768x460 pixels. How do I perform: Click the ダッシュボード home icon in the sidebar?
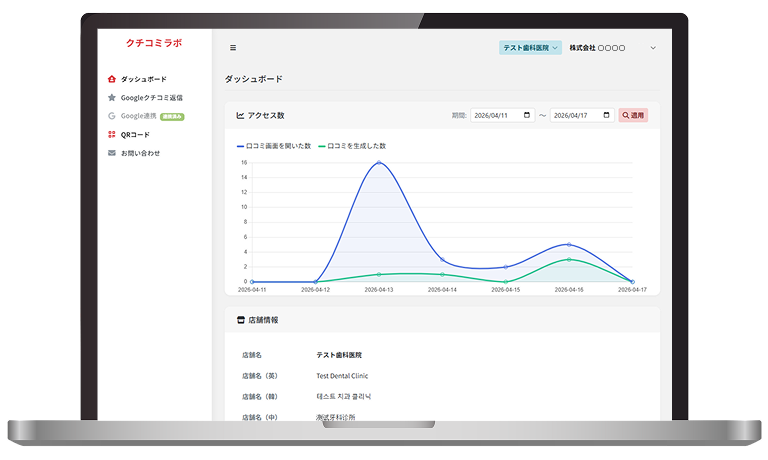pyautogui.click(x=112, y=79)
